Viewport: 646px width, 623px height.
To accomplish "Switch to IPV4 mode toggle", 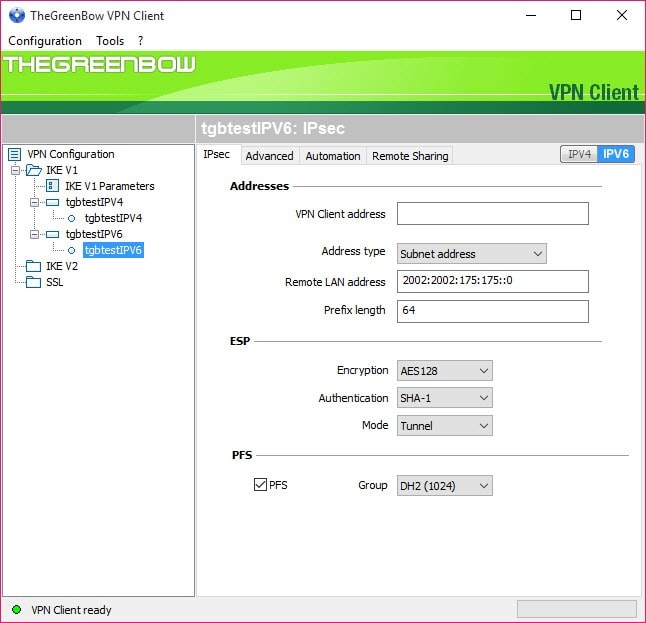I will click(579, 154).
